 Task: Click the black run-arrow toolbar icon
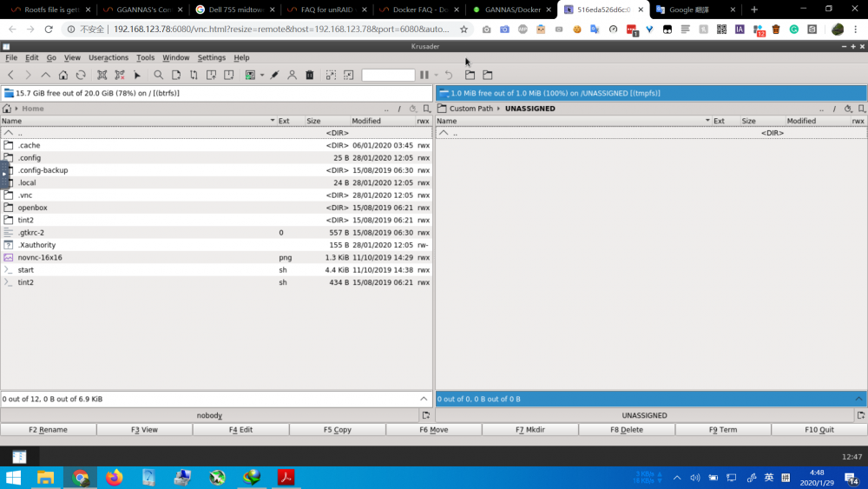(137, 75)
